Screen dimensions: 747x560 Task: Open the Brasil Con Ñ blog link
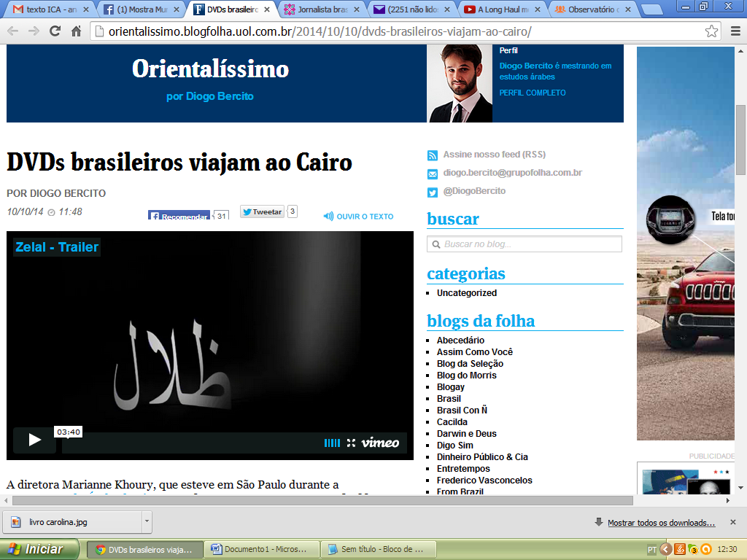tap(462, 410)
